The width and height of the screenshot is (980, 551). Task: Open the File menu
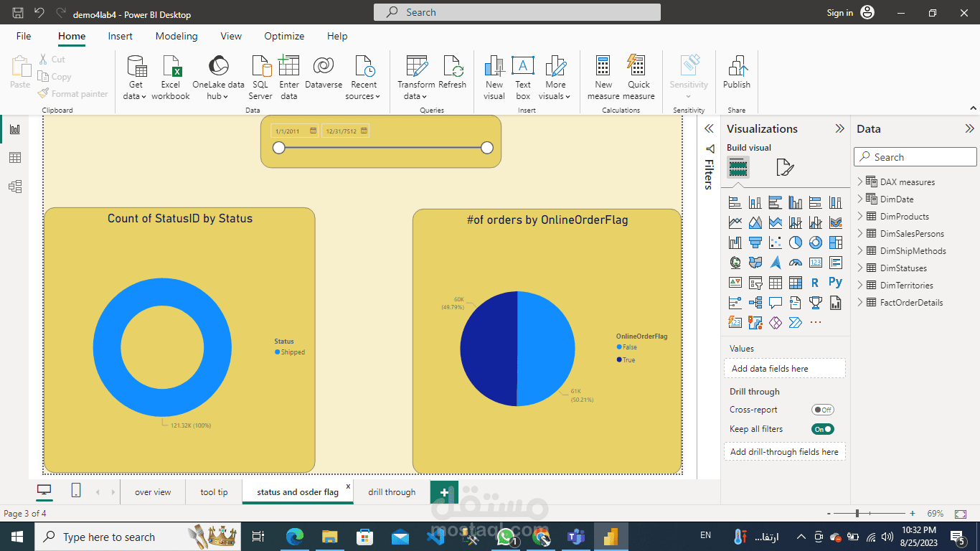[24, 36]
